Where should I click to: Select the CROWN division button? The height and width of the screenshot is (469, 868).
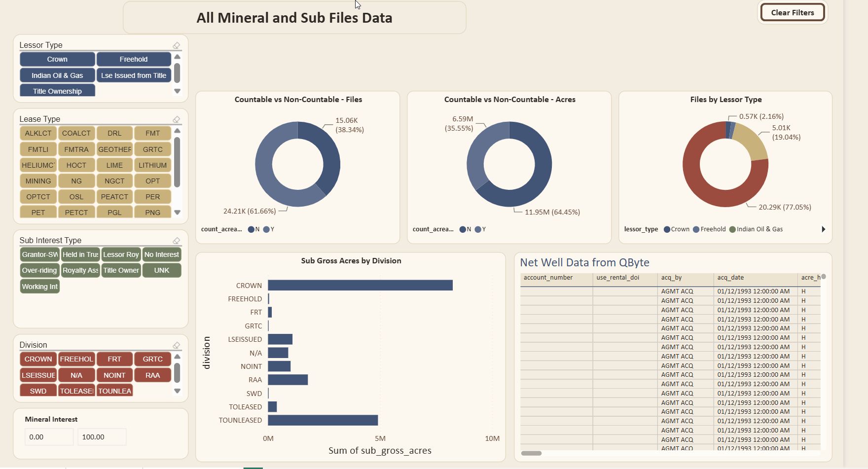38,359
